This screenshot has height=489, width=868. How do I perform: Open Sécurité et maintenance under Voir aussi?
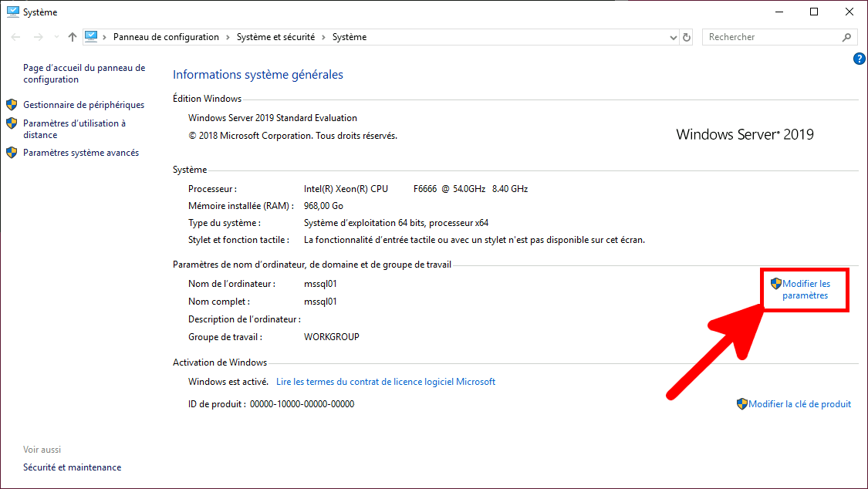click(x=72, y=467)
